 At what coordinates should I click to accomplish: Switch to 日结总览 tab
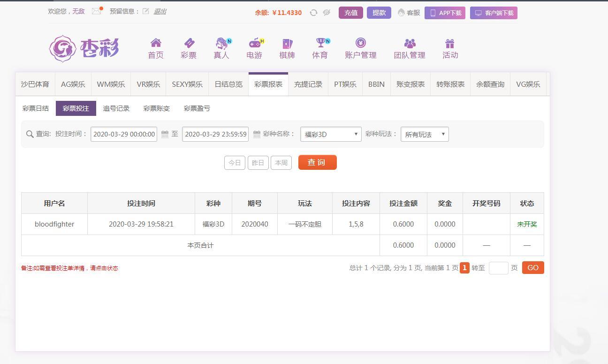[228, 84]
